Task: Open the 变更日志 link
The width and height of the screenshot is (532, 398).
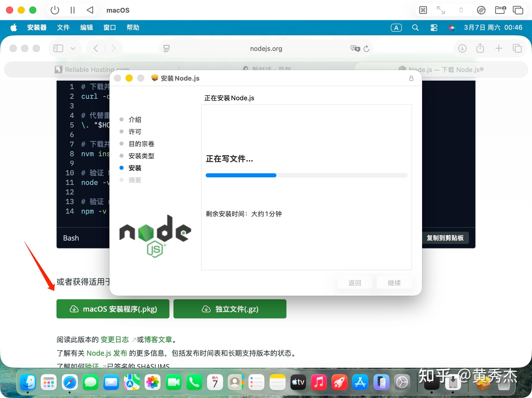Action: tap(115, 340)
